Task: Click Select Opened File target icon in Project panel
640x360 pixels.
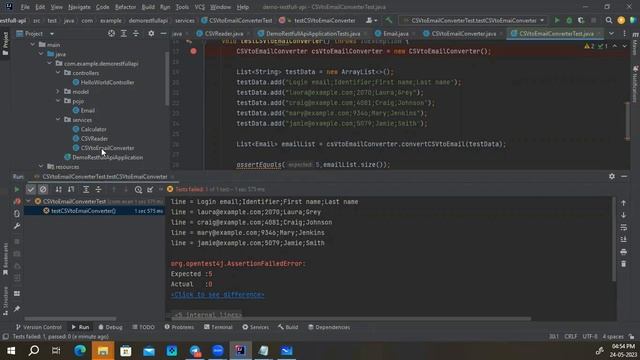Action: pos(111,33)
